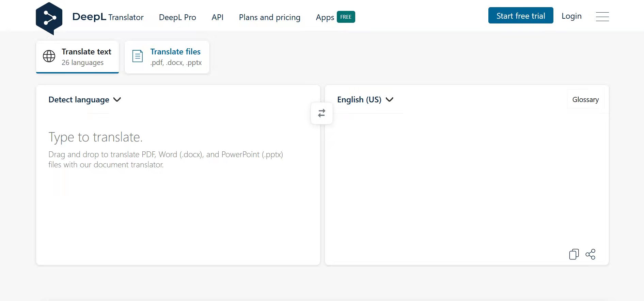This screenshot has height=301, width=644.
Task: Select the Translate text tab
Action: (77, 57)
